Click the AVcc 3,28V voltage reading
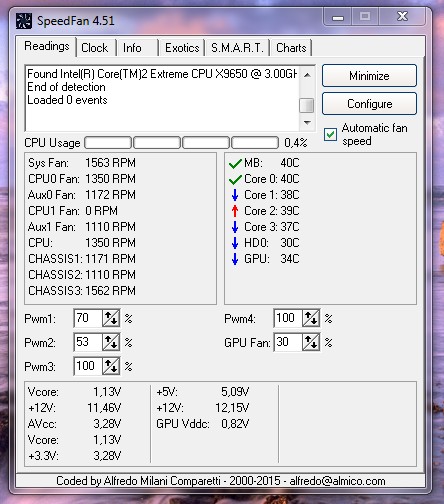This screenshot has width=444, height=504. pyautogui.click(x=74, y=424)
